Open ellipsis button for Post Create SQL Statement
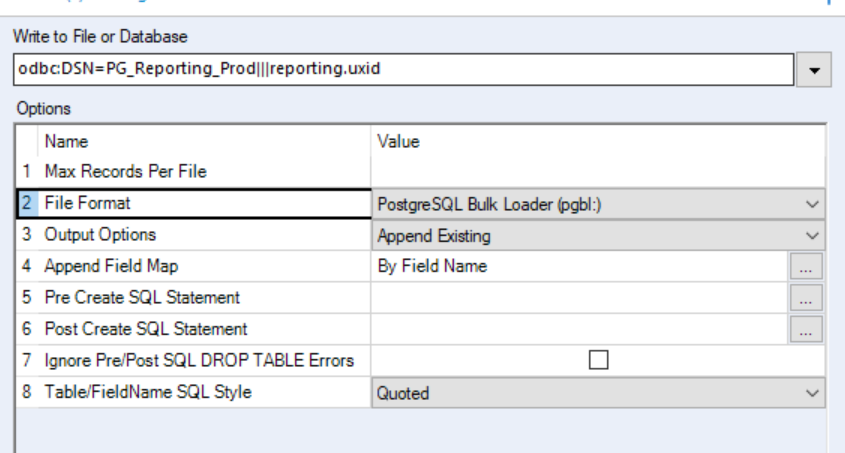 point(807,329)
